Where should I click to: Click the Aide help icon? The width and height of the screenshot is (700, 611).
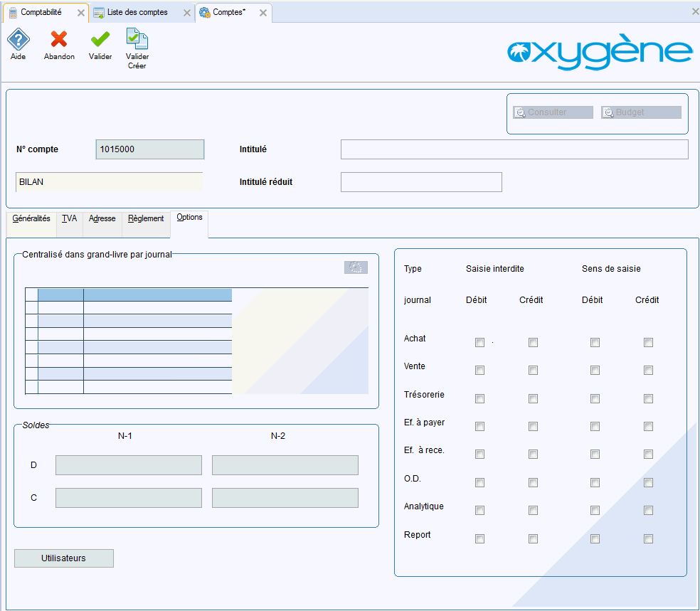pos(18,39)
